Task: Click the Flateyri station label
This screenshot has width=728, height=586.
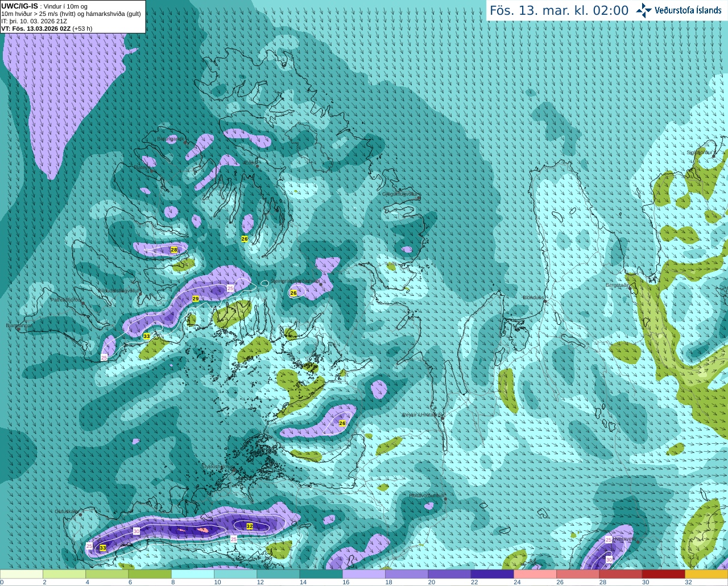Action: [143, 167]
